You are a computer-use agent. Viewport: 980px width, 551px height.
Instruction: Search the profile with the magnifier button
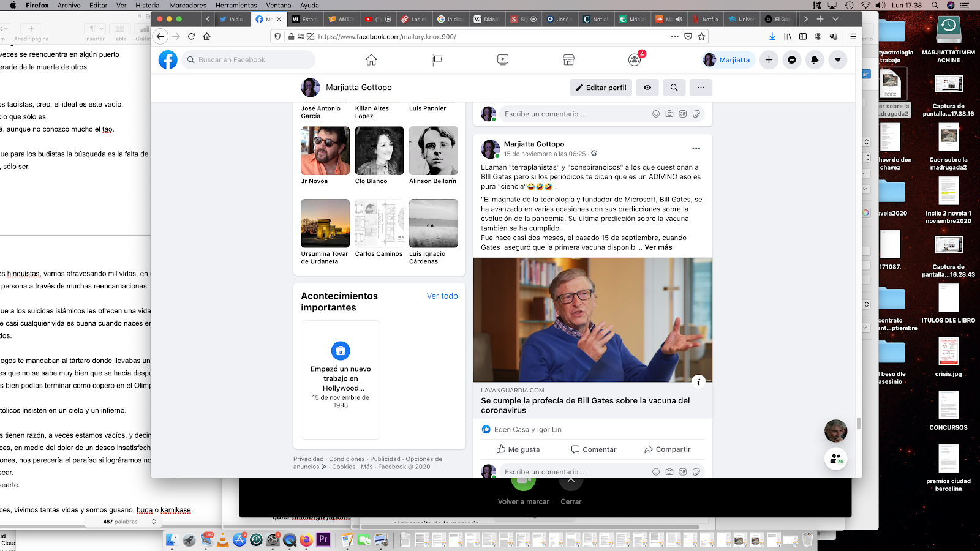pyautogui.click(x=674, y=88)
